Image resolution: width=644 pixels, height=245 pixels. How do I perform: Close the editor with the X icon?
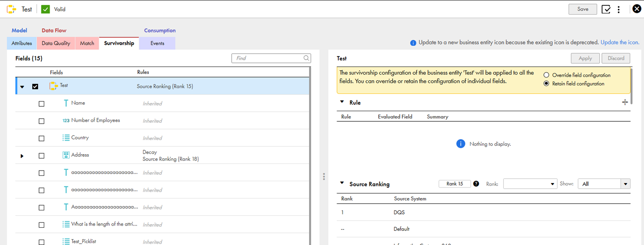[x=637, y=9]
